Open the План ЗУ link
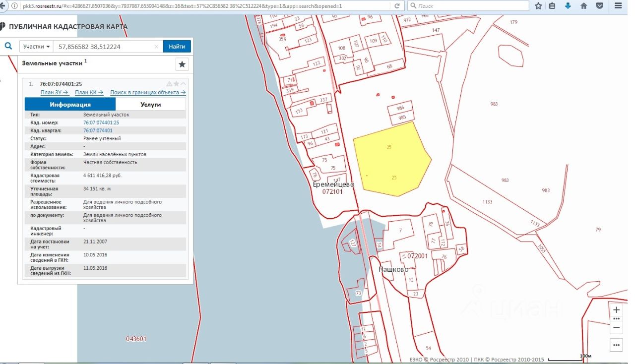The image size is (635, 364). click(x=55, y=92)
